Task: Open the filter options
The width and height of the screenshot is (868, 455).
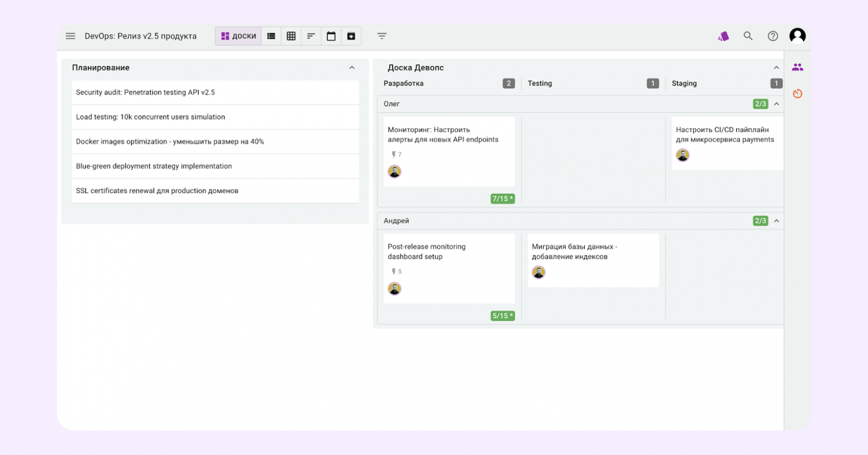Action: 382,36
